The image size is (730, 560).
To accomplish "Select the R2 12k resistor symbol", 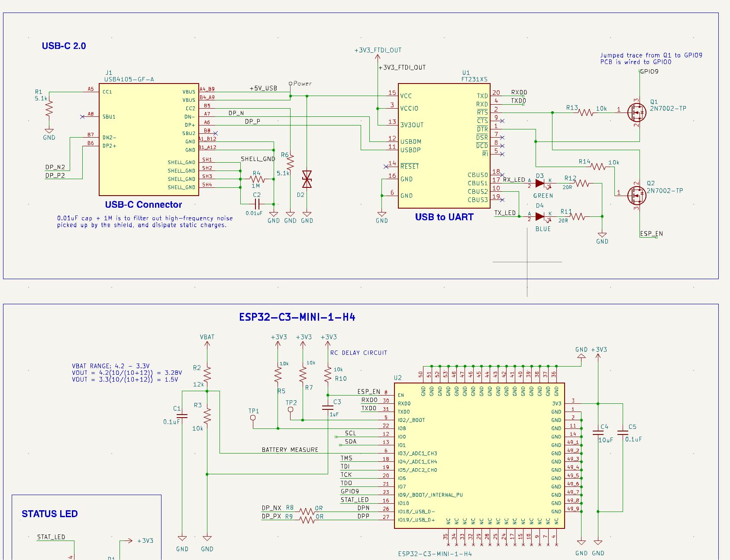I will tap(207, 374).
